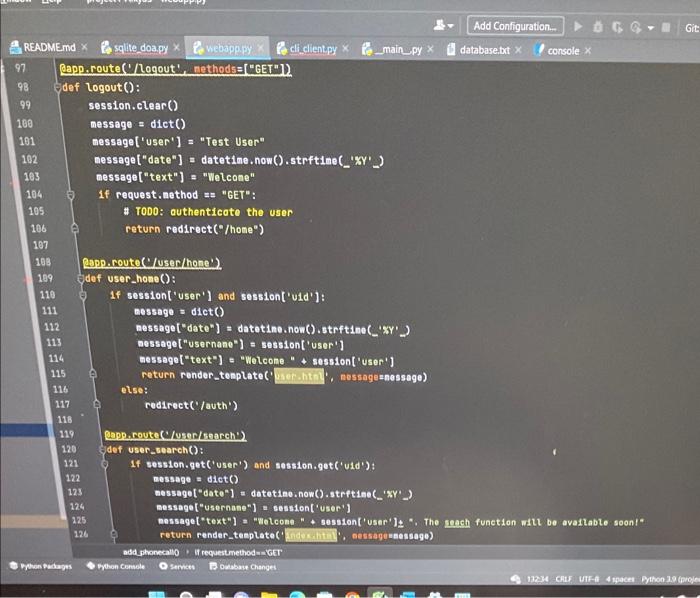Close the sqlite_doa.py tab
Viewport: 700px width, 598px height.
177,47
